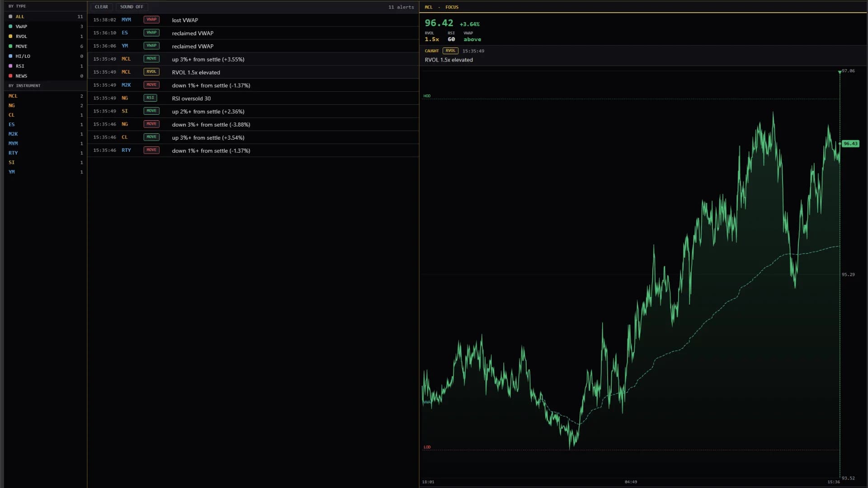Select ES in the instrument list

(45, 124)
